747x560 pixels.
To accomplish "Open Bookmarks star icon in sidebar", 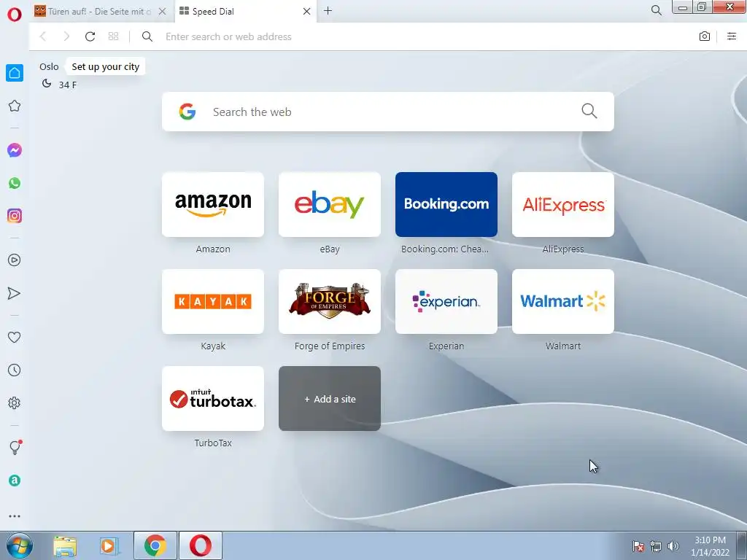I will point(15,106).
